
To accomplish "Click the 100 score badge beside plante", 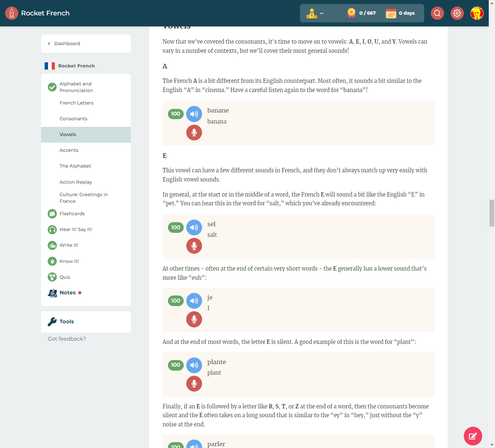I will (176, 365).
